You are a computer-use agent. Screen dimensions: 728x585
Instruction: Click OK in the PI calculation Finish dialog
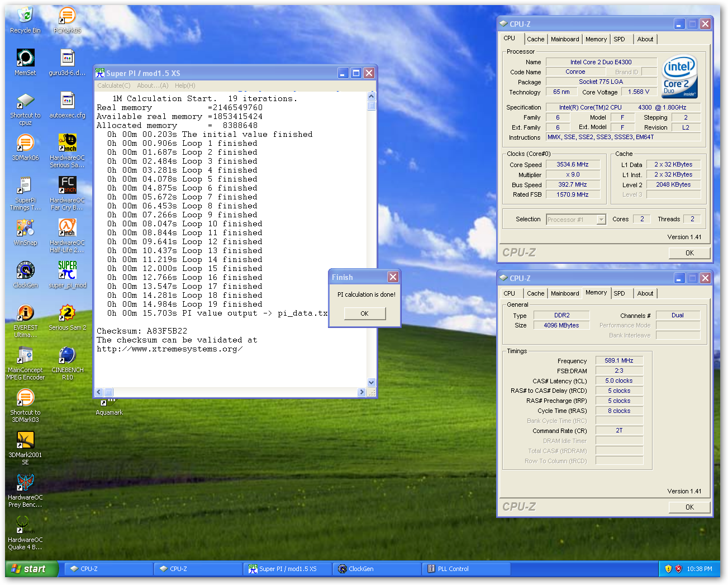tap(364, 313)
